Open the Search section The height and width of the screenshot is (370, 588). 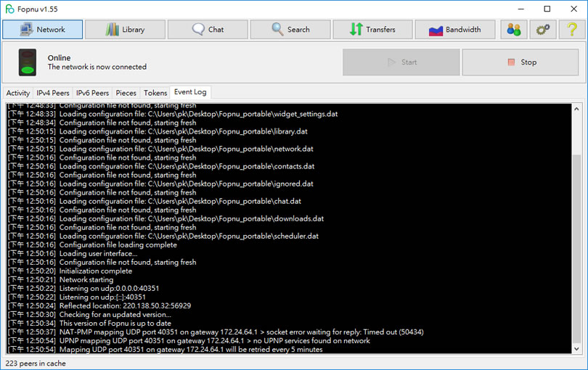[290, 29]
